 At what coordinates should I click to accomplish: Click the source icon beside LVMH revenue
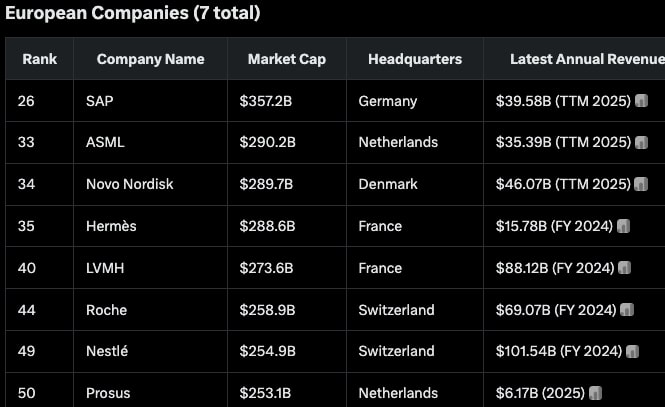click(625, 268)
